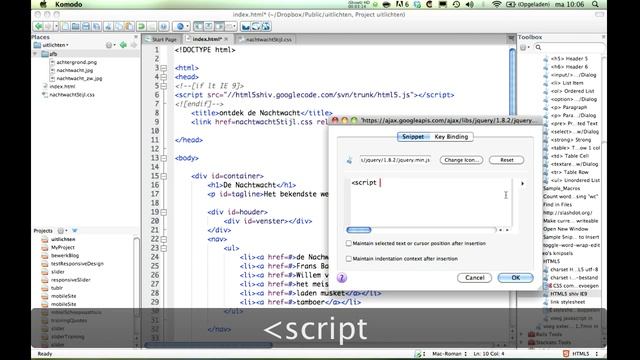Select responsiveSlider in Projects list
The image size is (640, 360).
(70, 280)
